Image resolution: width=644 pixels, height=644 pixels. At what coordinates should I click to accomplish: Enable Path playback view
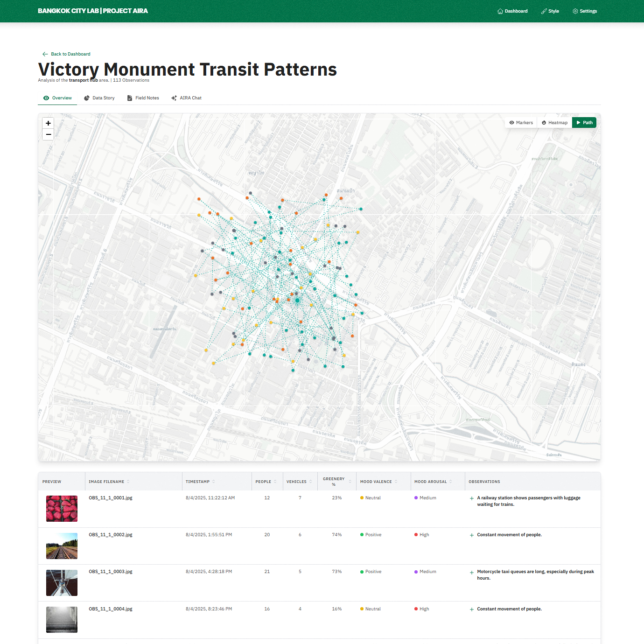[584, 123]
